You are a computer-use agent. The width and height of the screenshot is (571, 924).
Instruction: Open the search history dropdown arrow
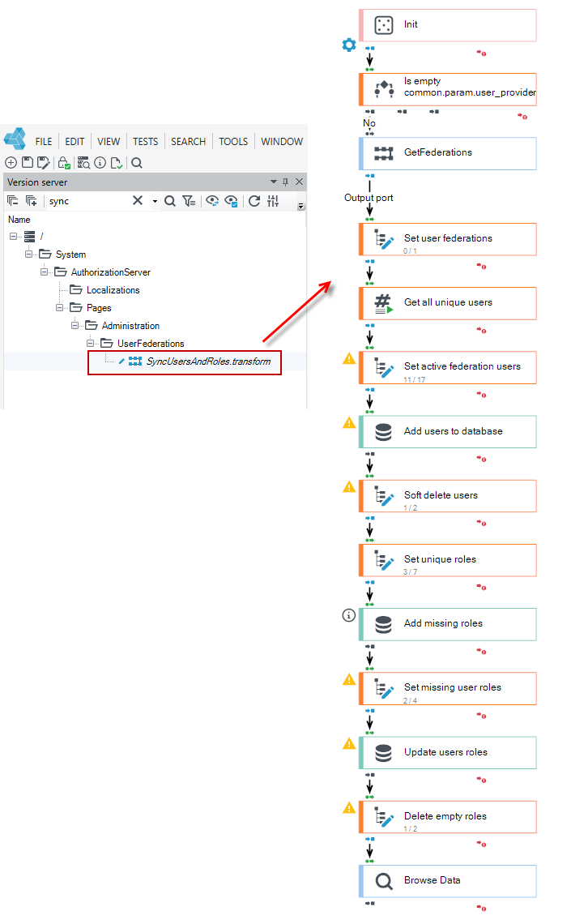coord(155,202)
